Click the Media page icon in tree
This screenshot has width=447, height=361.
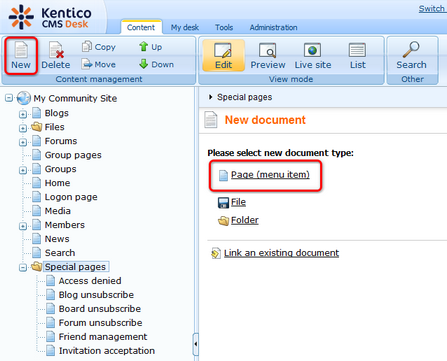[37, 211]
